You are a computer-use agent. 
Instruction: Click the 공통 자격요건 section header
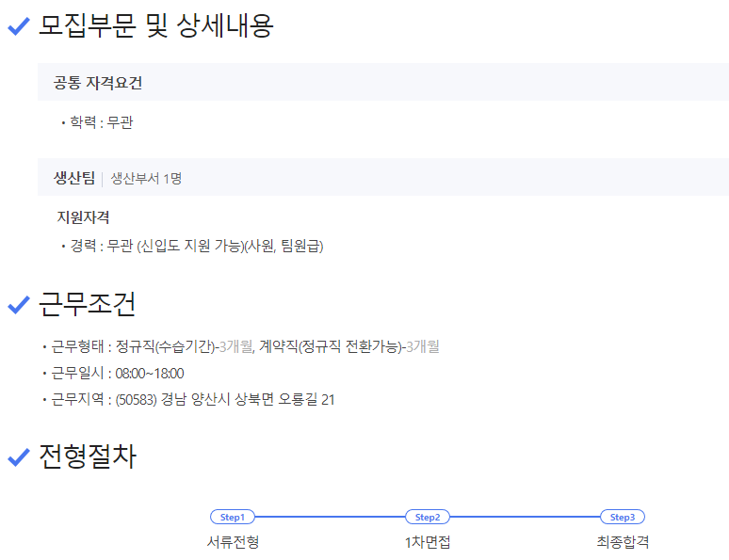click(x=98, y=83)
